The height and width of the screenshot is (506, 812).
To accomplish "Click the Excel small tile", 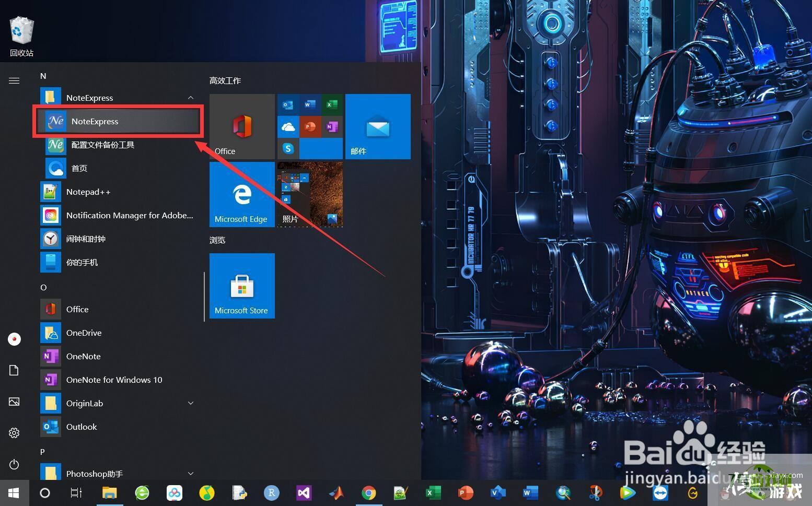I will [332, 104].
